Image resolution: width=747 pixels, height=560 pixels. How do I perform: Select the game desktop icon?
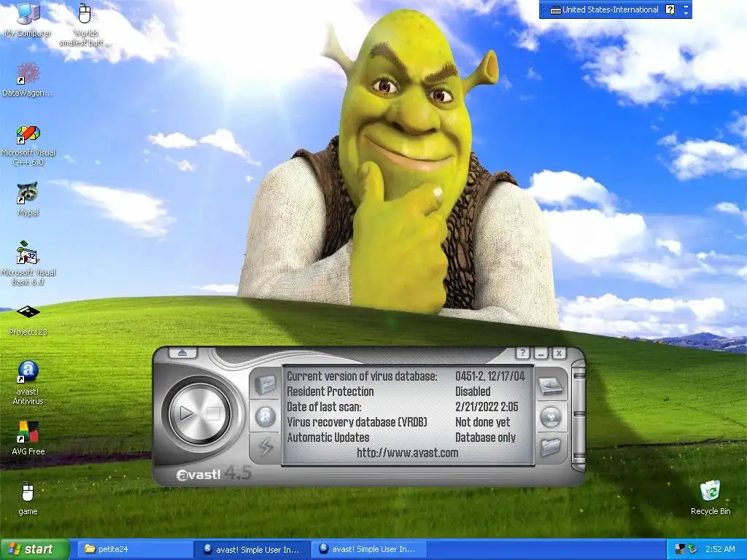click(x=28, y=499)
